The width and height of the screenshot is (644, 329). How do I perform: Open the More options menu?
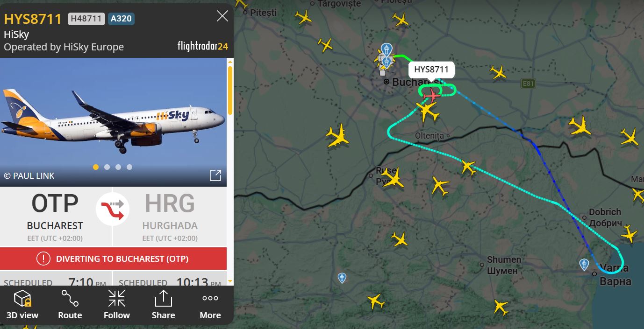click(210, 305)
